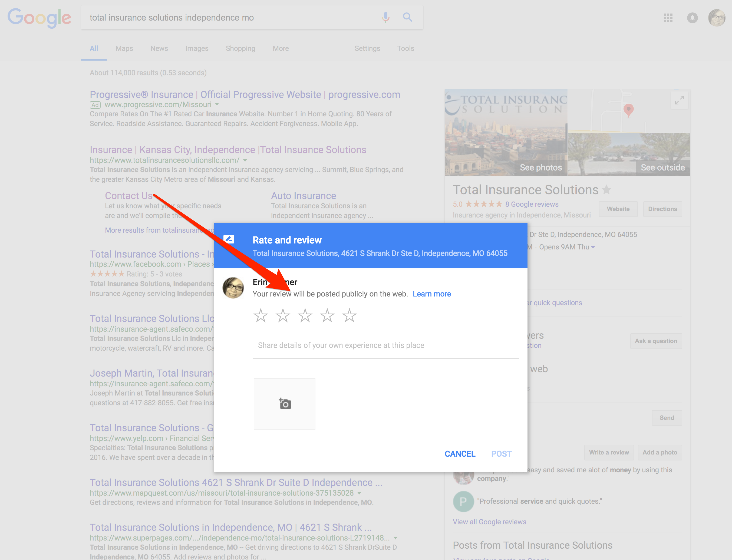The height and width of the screenshot is (560, 732).
Task: Select the fifth rating star
Action: pos(349,315)
